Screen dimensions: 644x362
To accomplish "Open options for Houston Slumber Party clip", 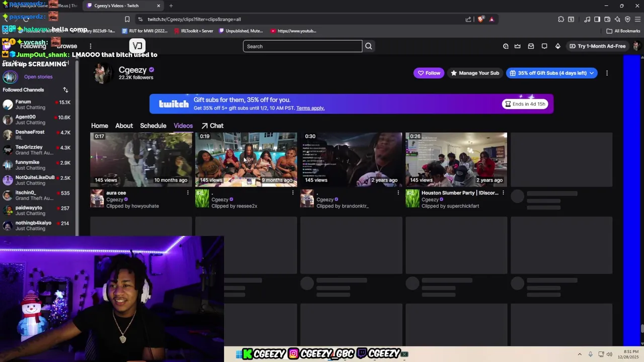I will click(503, 193).
